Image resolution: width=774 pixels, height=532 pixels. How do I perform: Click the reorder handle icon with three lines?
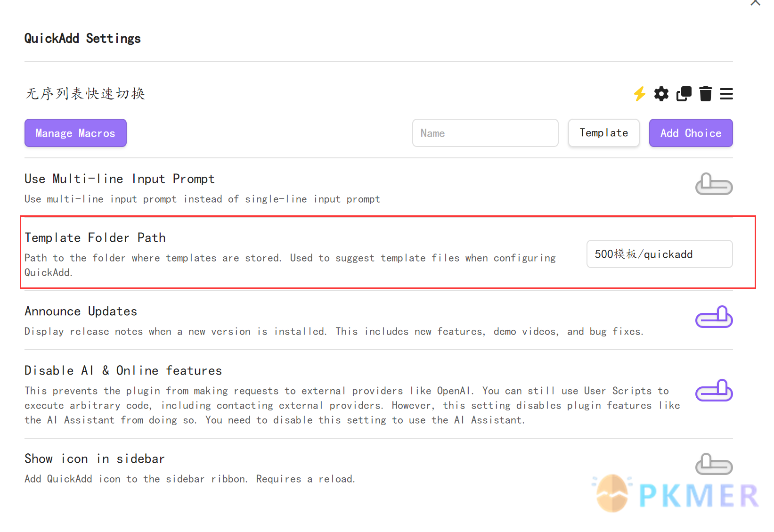click(x=726, y=94)
